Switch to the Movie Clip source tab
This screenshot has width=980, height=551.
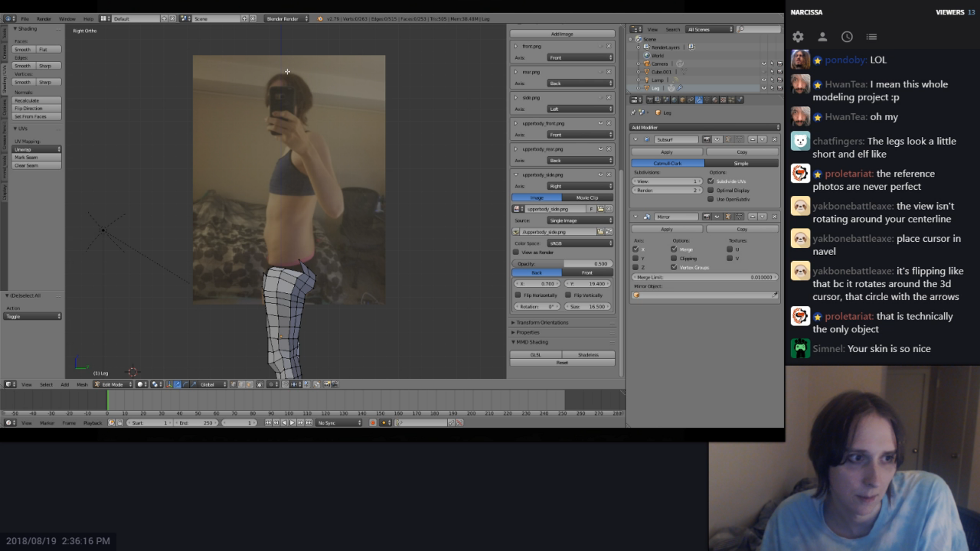click(x=587, y=197)
